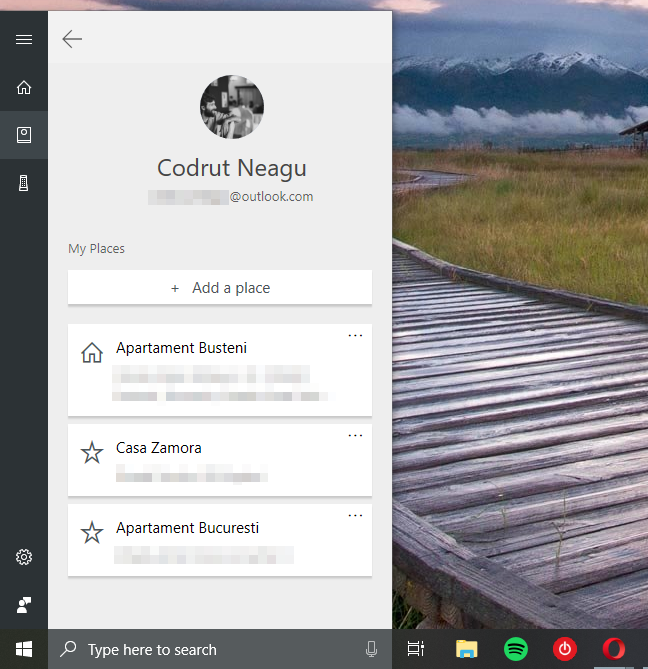Select the Apartament Busteni place
Image resolution: width=648 pixels, height=669 pixels.
[x=220, y=370]
